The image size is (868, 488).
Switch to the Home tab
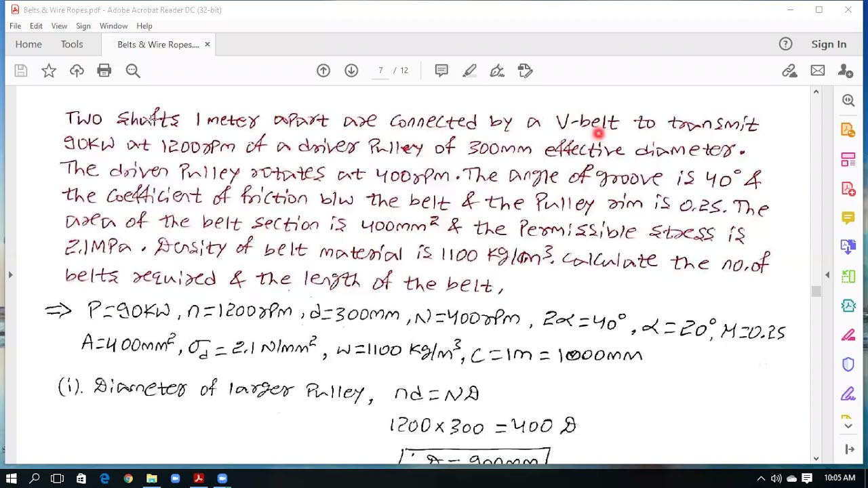coord(28,44)
